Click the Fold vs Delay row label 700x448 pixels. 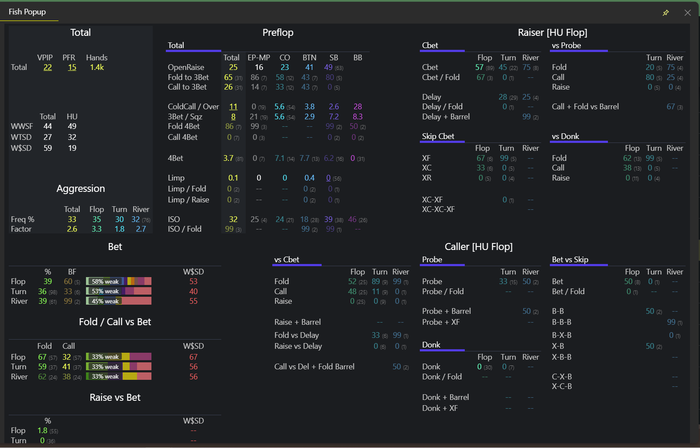[296, 335]
